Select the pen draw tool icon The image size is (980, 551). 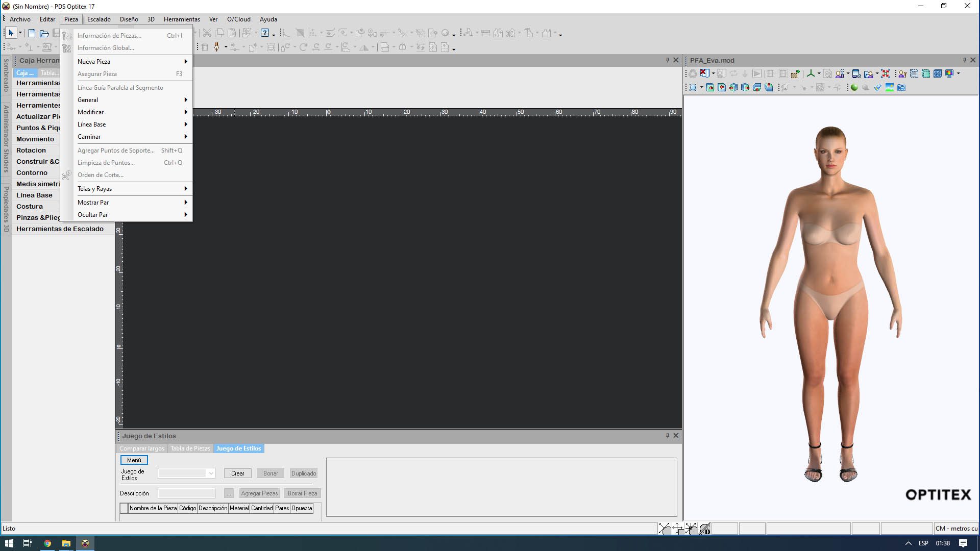click(x=217, y=47)
